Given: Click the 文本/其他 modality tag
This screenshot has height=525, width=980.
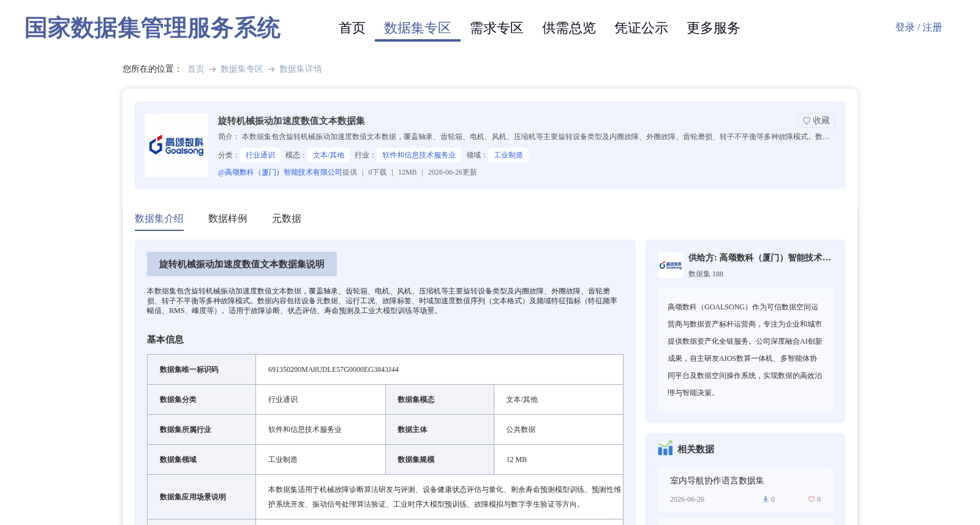Looking at the screenshot, I should (329, 155).
